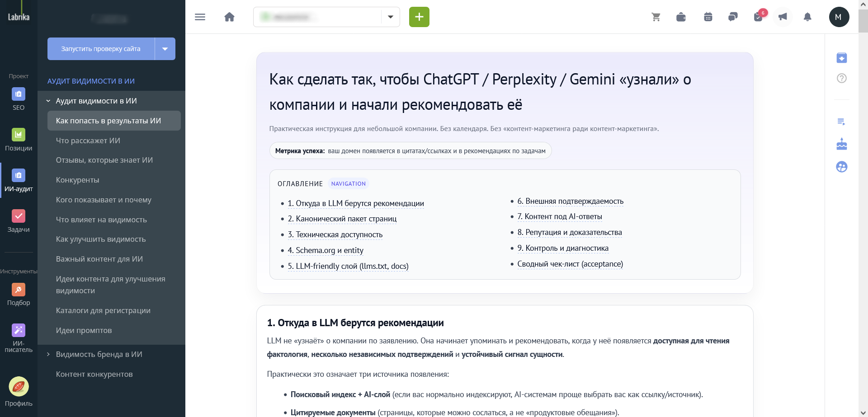Jump to 2. Канонический пакет страниц
868x417 pixels.
pos(342,219)
